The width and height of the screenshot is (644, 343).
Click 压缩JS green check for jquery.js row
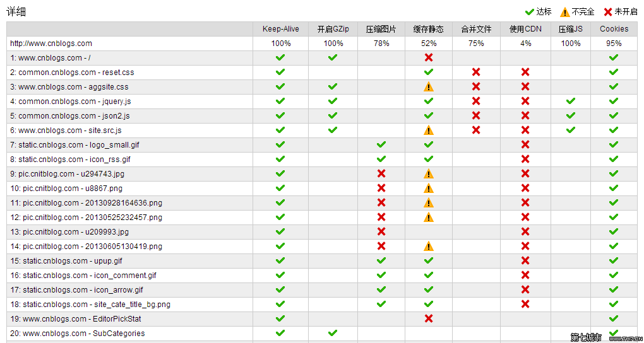point(571,101)
